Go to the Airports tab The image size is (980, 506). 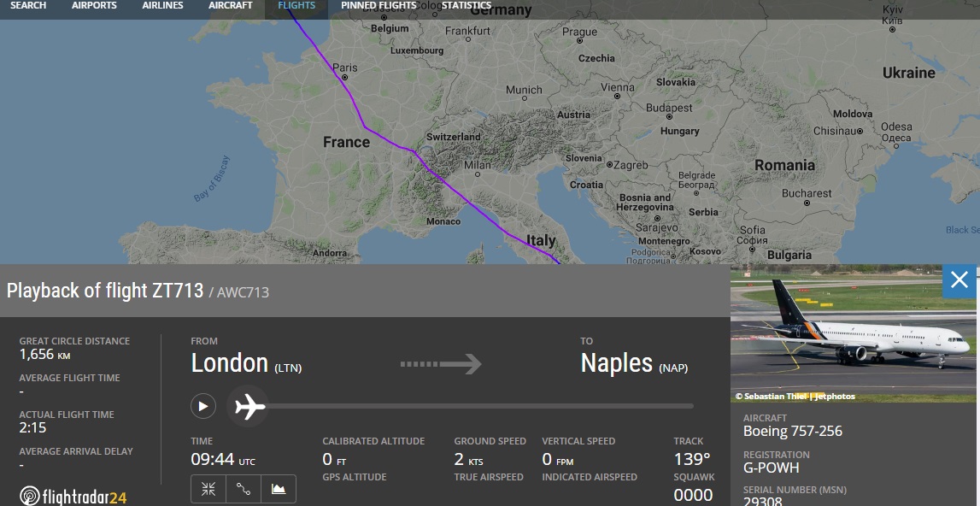(94, 6)
